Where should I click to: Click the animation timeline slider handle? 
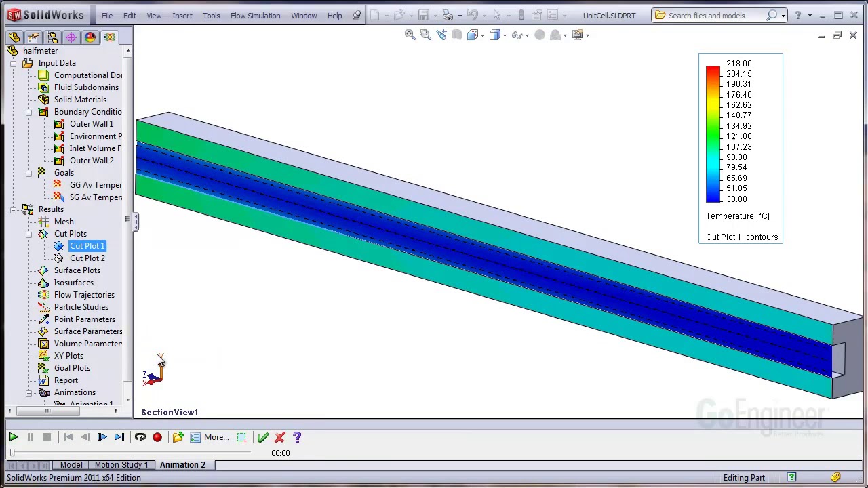click(x=12, y=453)
